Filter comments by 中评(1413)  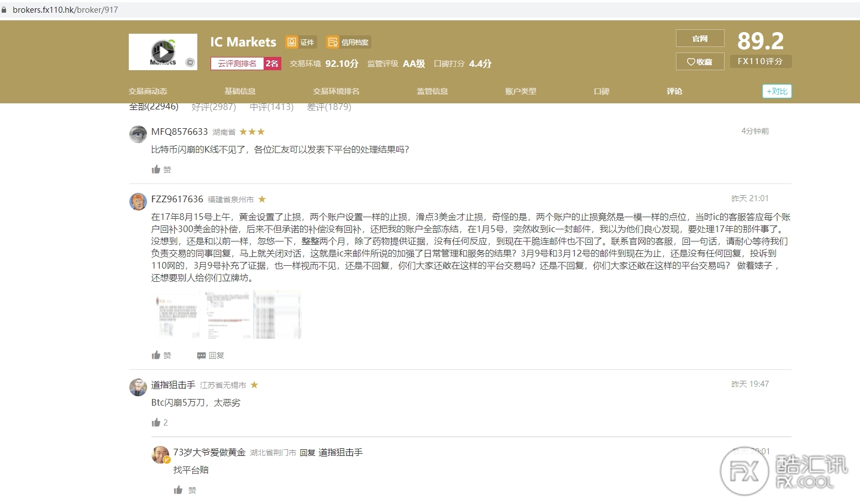coord(271,107)
